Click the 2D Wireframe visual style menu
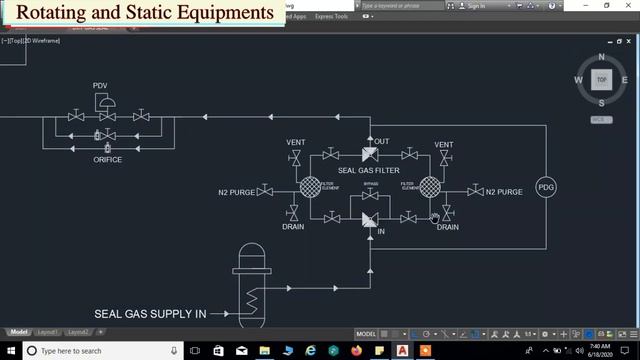 (42, 41)
